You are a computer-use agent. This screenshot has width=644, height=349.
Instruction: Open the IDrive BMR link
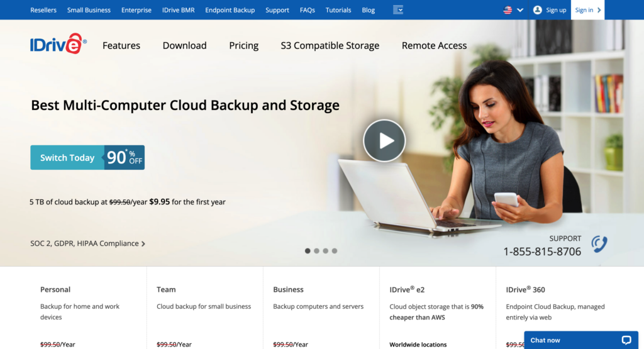[178, 10]
